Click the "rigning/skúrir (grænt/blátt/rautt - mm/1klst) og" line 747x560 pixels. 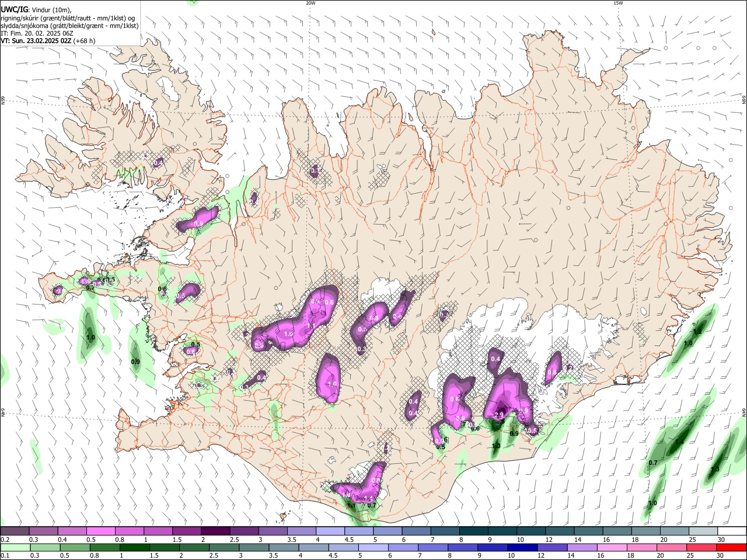[68, 18]
